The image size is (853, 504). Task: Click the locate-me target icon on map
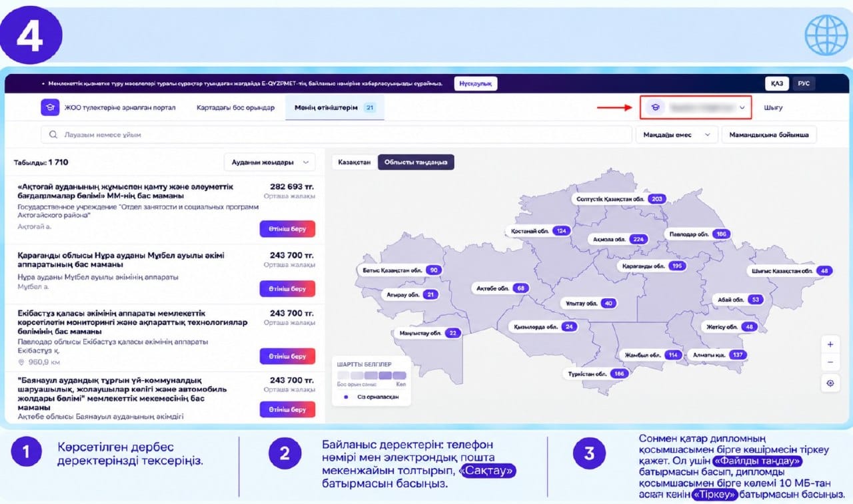pyautogui.click(x=830, y=383)
